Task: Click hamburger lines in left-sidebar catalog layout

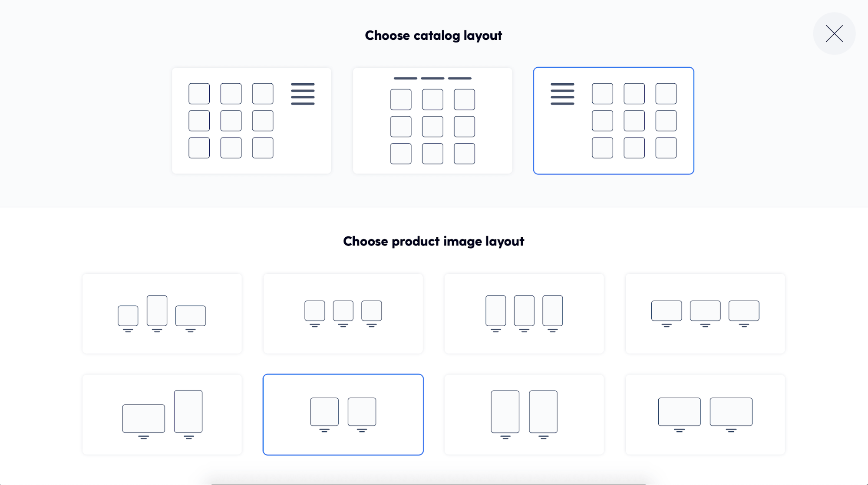Action: pyautogui.click(x=562, y=94)
